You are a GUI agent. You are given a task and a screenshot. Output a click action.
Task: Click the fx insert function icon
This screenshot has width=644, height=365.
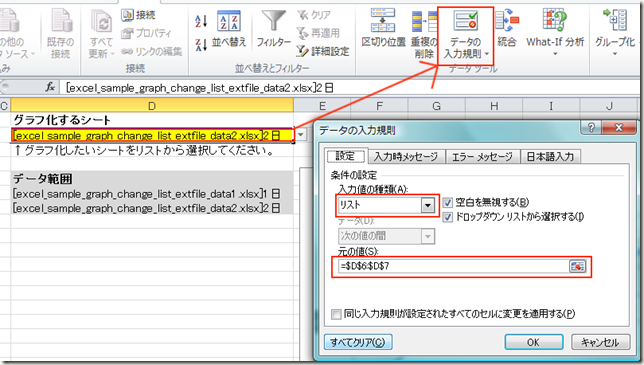click(50, 87)
